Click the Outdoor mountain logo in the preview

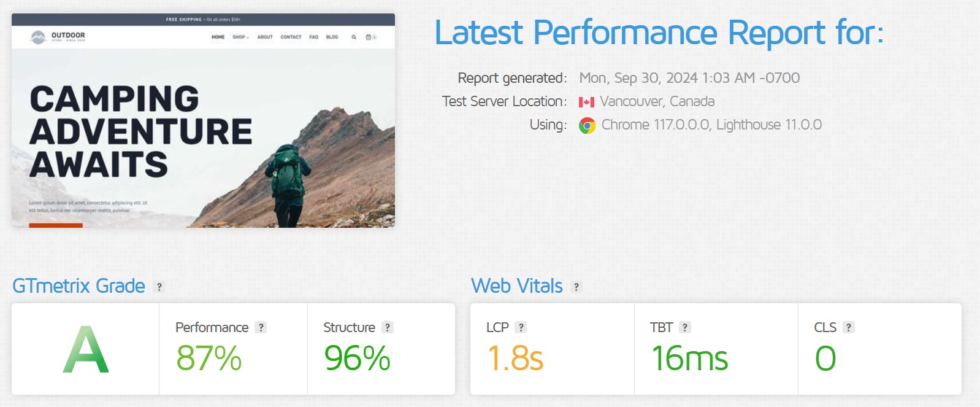(39, 37)
